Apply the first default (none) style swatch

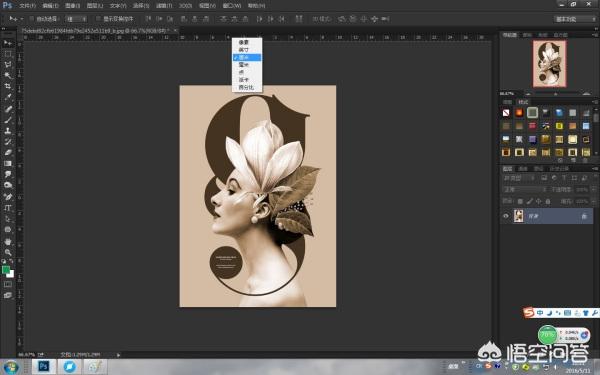coord(506,112)
